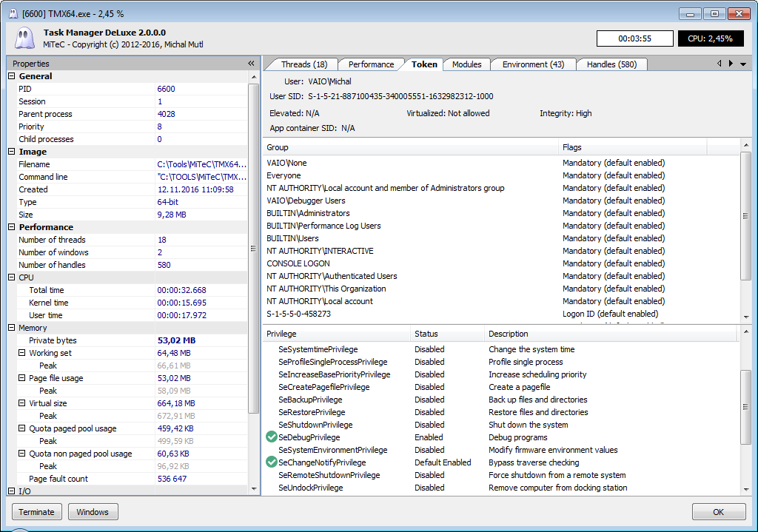This screenshot has height=532, width=758.
Task: Collapse the Working set subsection
Action: [22, 353]
